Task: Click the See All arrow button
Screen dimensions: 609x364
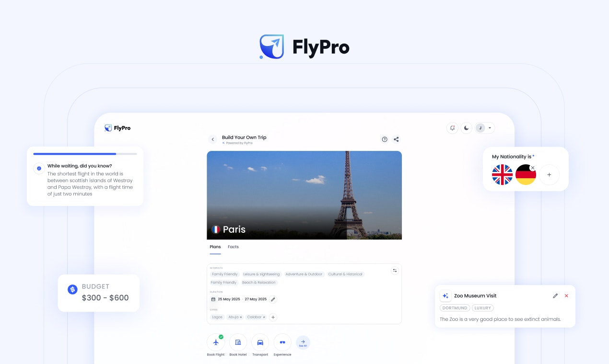Action: pos(303,342)
